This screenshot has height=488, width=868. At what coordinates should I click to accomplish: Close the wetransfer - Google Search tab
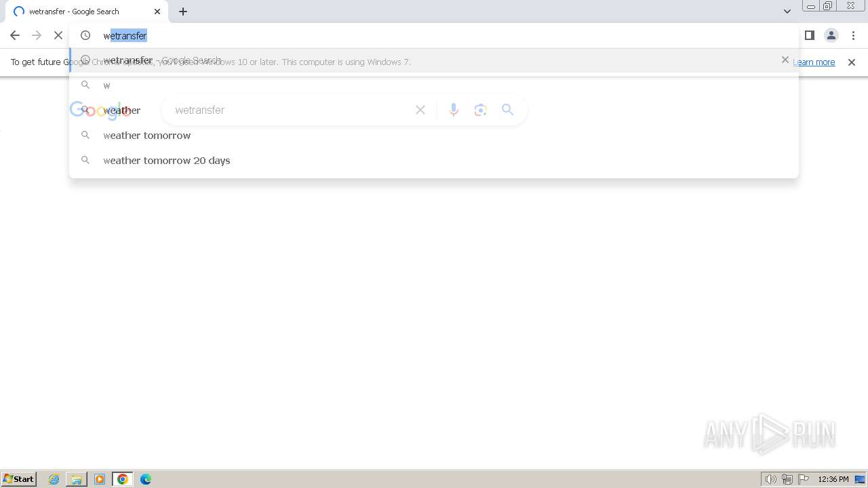(157, 12)
